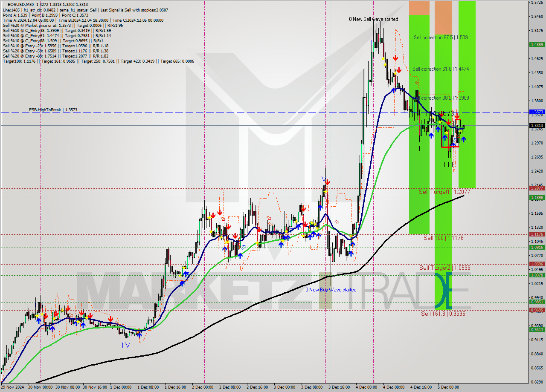Screen dimensions: 546x392
Task: Select the green 0.9313 price tag
Action: (x=537, y=329)
